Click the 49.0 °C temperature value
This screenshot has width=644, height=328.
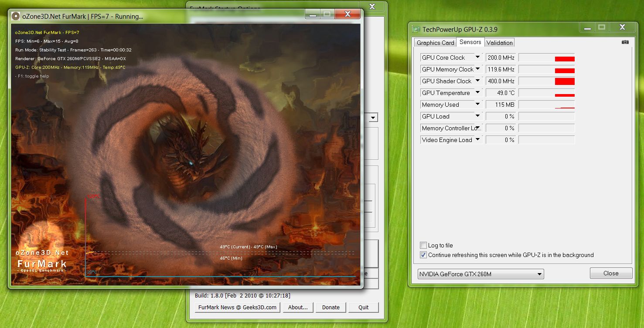click(x=501, y=93)
